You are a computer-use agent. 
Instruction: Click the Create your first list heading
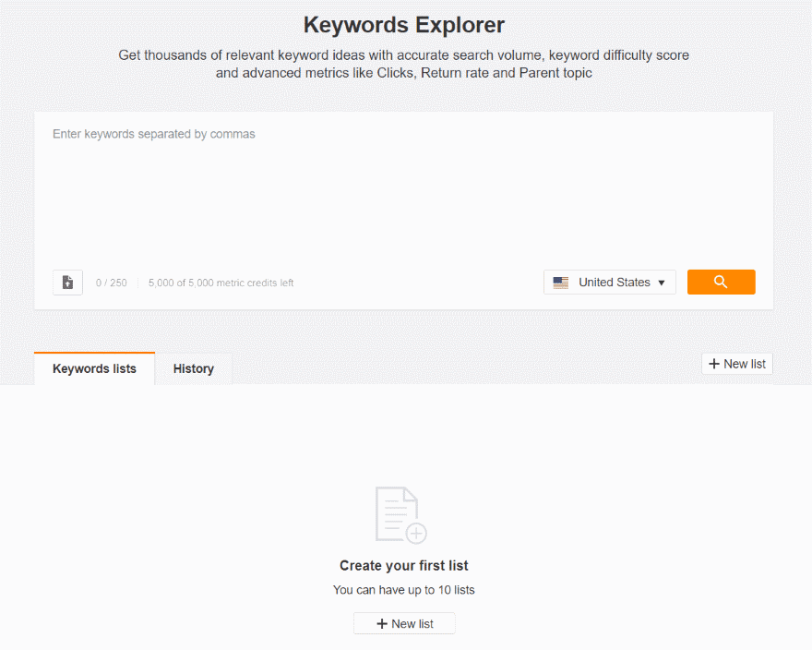click(x=404, y=565)
